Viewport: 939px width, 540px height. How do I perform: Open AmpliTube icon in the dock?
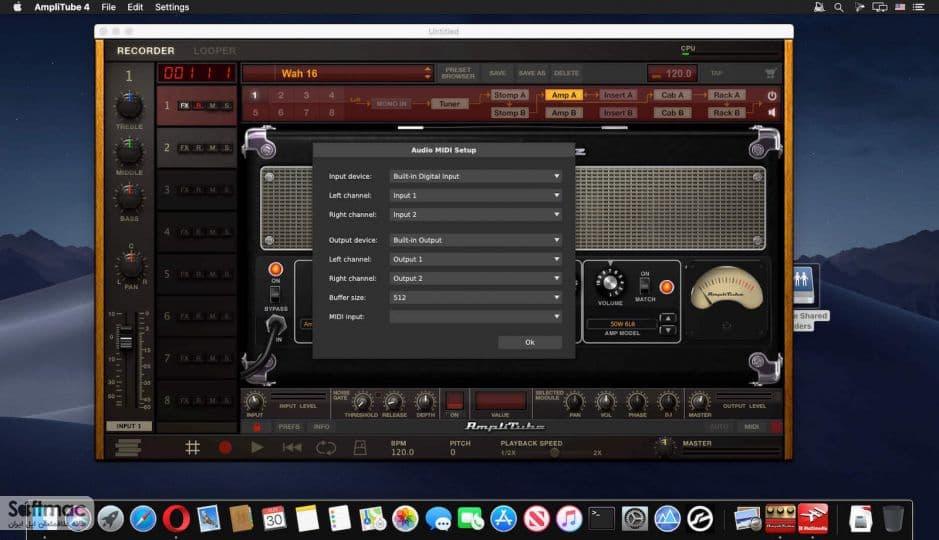click(x=780, y=518)
